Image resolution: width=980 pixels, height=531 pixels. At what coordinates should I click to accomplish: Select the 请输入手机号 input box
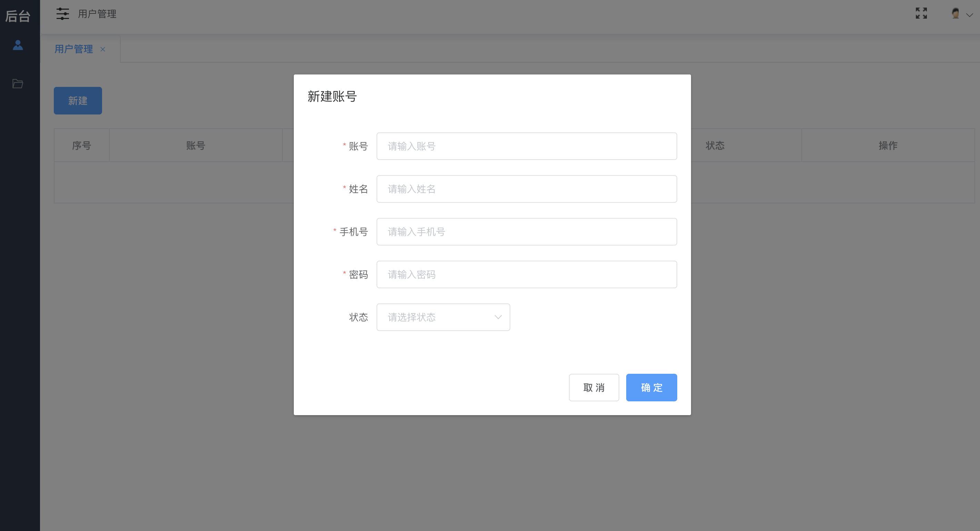527,232
